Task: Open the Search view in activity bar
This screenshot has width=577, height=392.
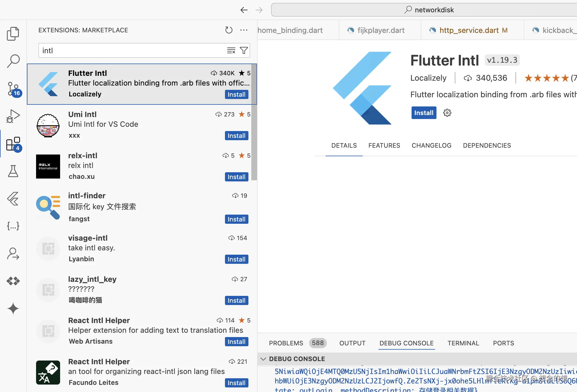Action: point(13,61)
